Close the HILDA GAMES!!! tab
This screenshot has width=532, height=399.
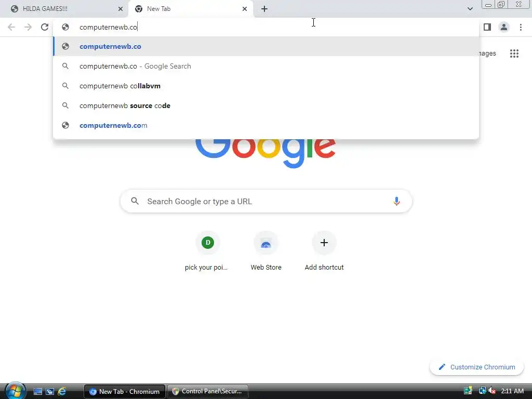pyautogui.click(x=121, y=9)
